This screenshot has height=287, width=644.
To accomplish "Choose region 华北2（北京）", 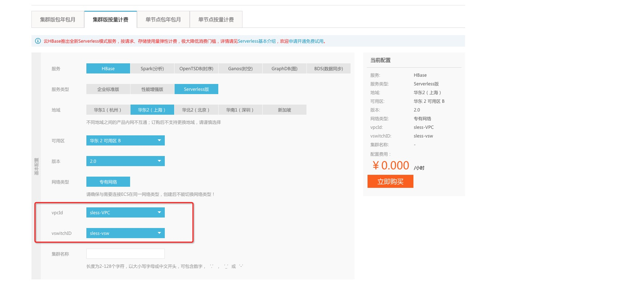I will pyautogui.click(x=196, y=110).
